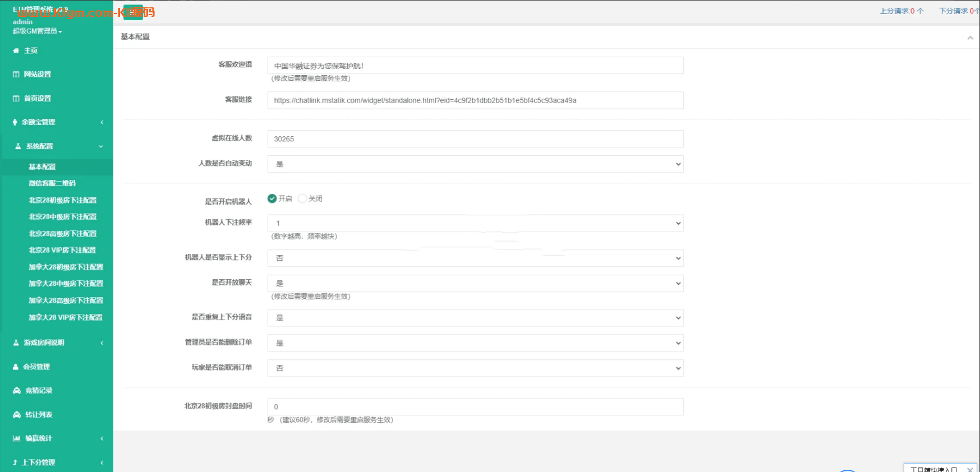Image resolution: width=980 pixels, height=472 pixels.
Task: Click the admin username text
Action: [22, 22]
